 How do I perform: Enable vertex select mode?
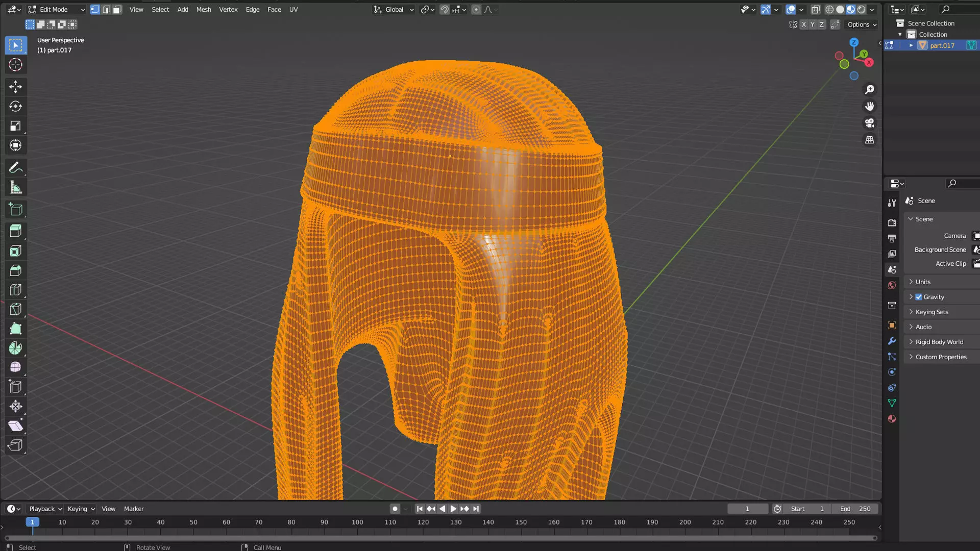(95, 10)
